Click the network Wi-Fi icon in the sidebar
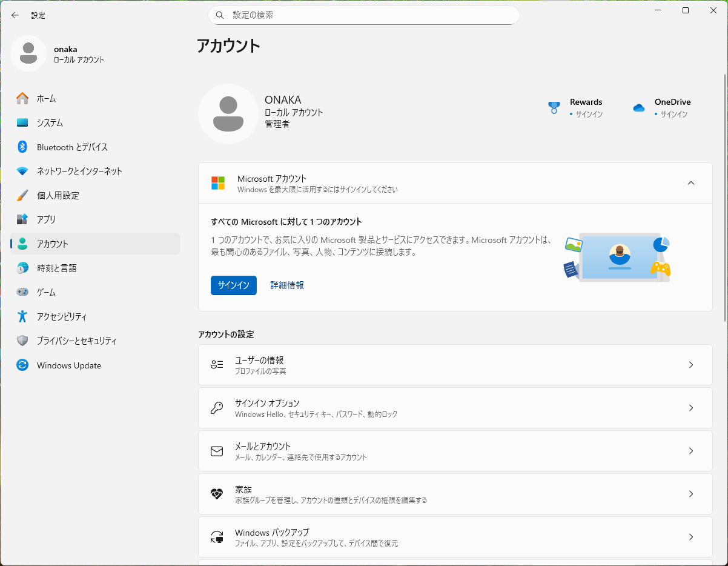Image resolution: width=728 pixels, height=566 pixels. 22,171
